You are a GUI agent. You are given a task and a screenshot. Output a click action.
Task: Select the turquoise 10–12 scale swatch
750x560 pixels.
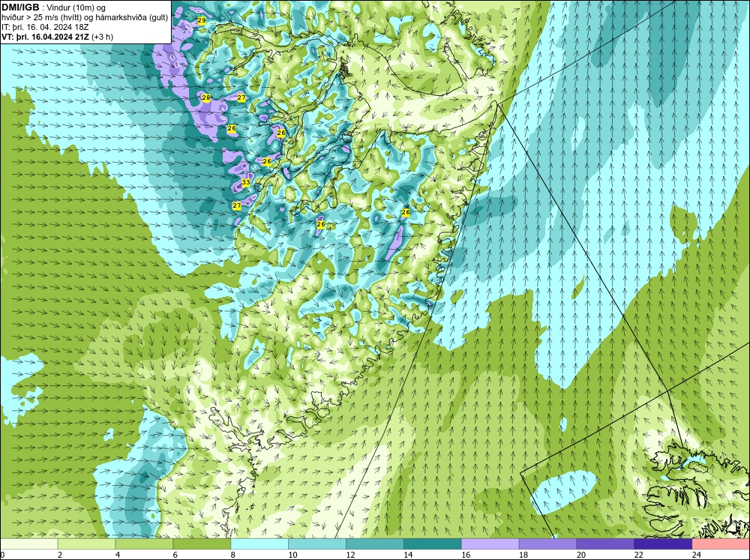pos(317,544)
